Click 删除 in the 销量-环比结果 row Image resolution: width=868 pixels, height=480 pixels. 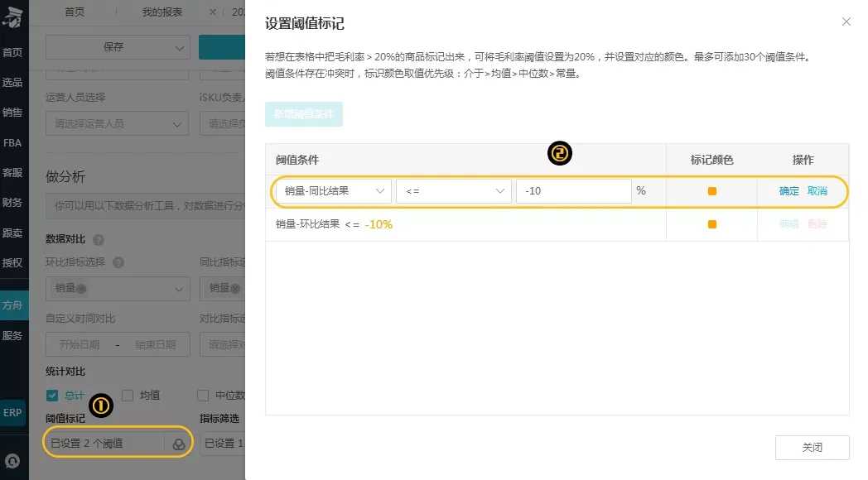point(817,224)
